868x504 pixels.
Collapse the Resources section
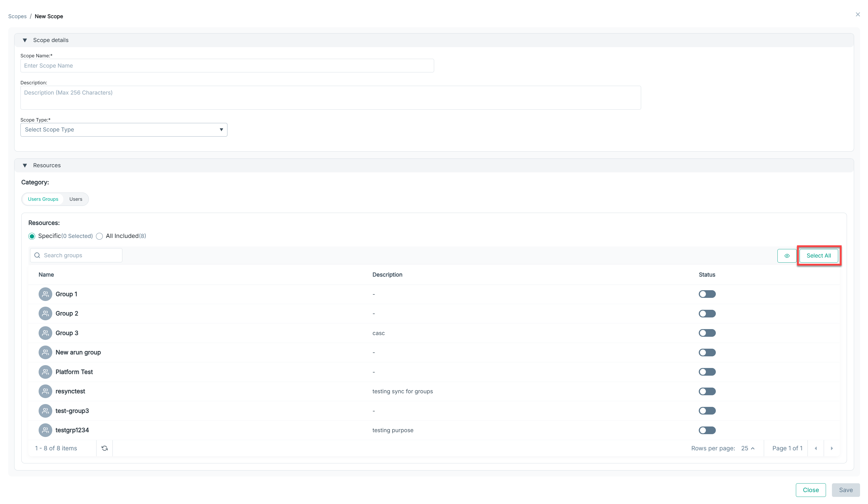coord(25,165)
